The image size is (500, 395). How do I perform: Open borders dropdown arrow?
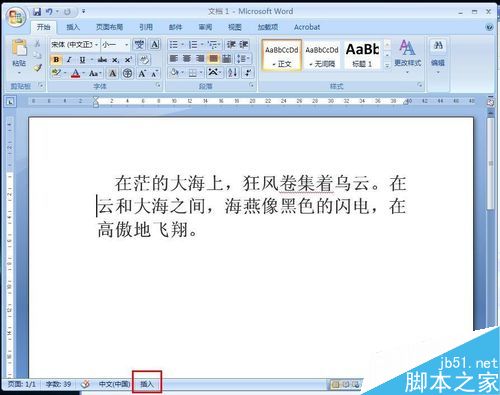pyautogui.click(x=201, y=73)
